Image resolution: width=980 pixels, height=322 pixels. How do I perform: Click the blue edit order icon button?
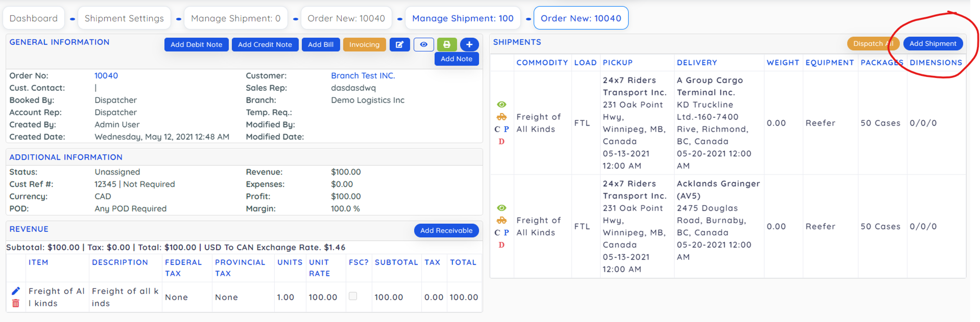tap(399, 45)
